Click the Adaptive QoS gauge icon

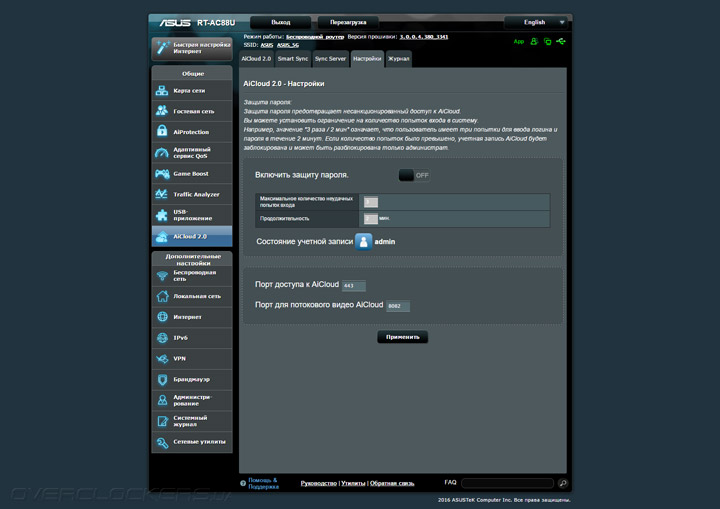point(162,153)
